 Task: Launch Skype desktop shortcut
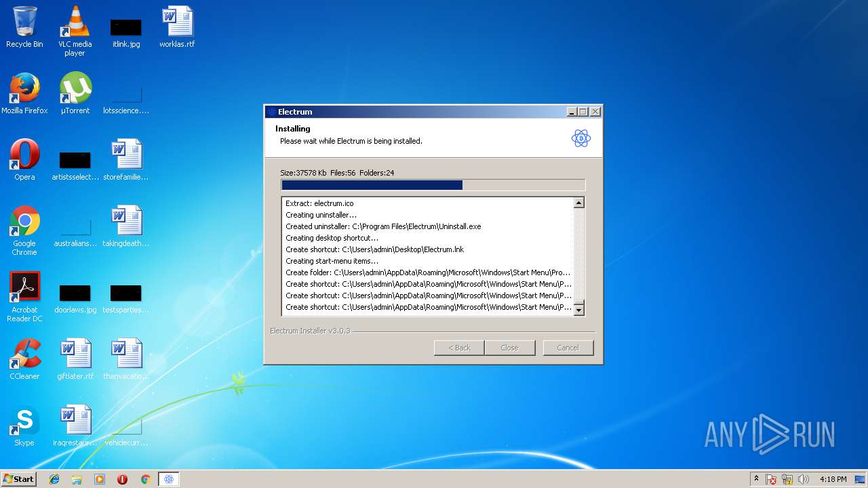(x=24, y=426)
